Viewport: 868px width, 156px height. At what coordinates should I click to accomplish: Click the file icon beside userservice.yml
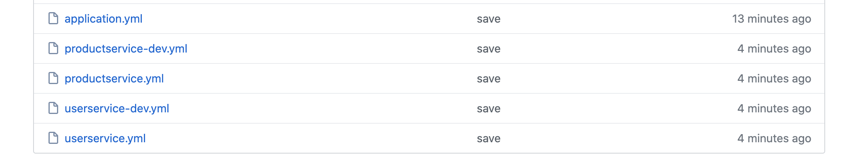click(x=53, y=138)
